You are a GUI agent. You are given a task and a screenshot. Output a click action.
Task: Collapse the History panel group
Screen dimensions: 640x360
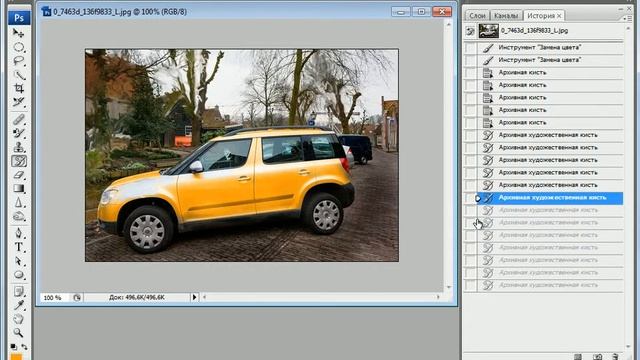620,9
